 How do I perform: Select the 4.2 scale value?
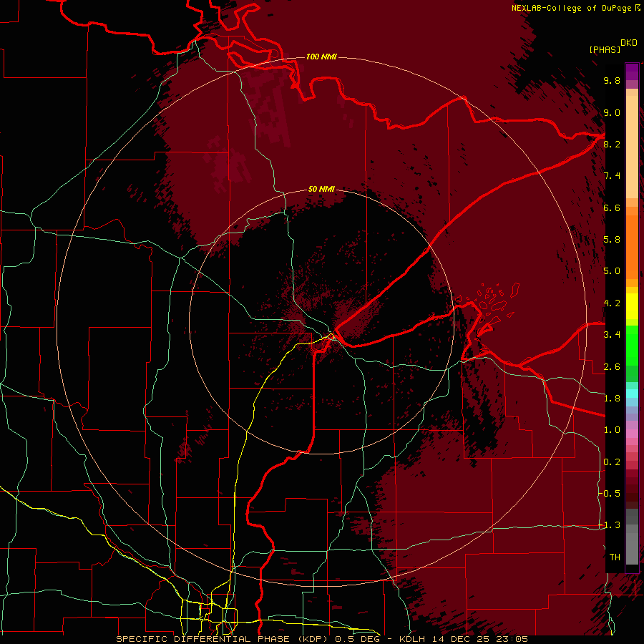coord(612,303)
